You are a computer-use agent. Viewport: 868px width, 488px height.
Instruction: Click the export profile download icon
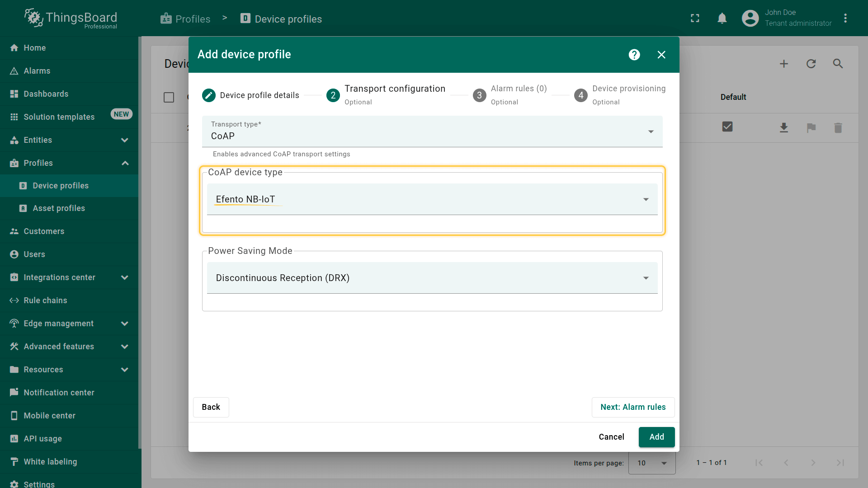coord(784,128)
